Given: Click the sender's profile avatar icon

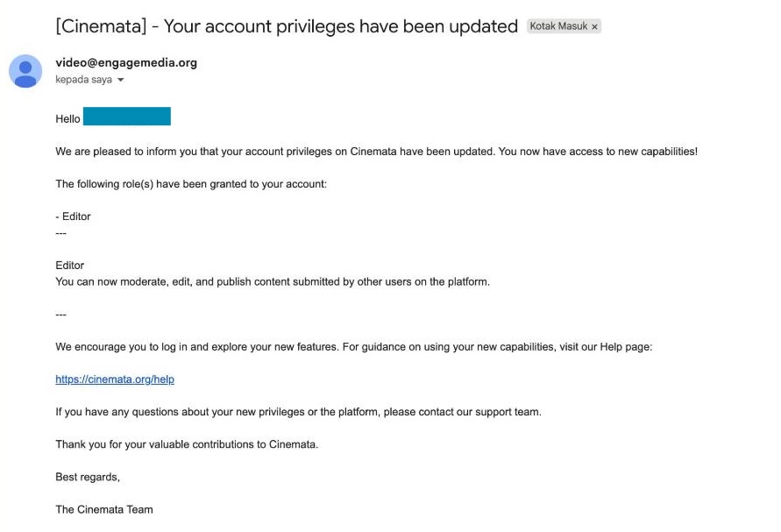Looking at the screenshot, I should click(x=25, y=71).
